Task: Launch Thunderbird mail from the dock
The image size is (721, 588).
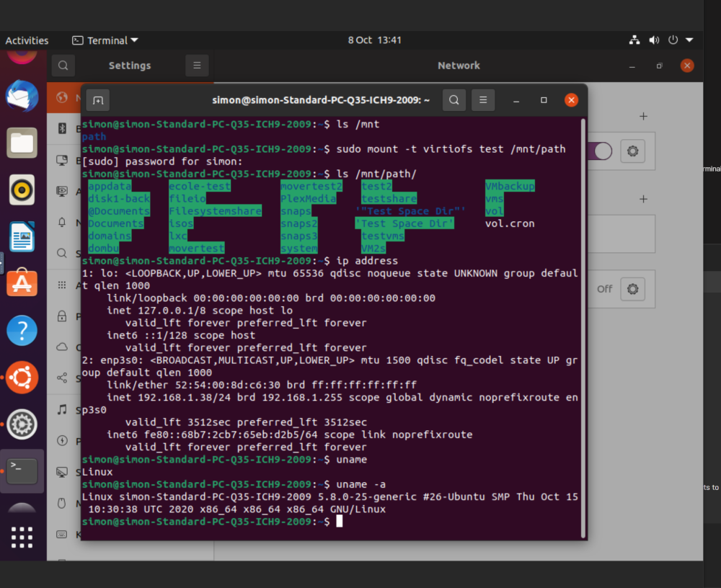Action: click(x=22, y=96)
